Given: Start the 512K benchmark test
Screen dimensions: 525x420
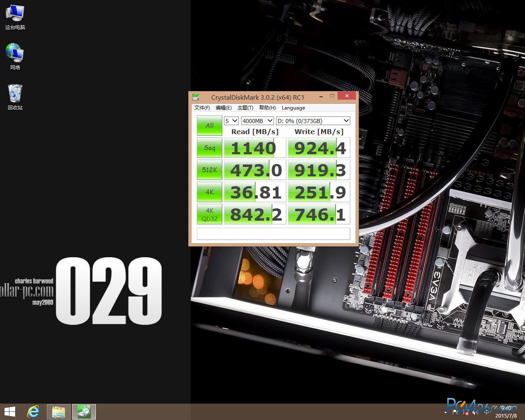Looking at the screenshot, I should (x=210, y=170).
